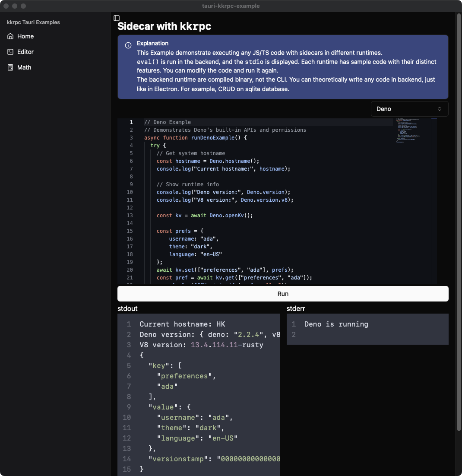Click the stdout panel label
The image size is (462, 476).
point(127,309)
